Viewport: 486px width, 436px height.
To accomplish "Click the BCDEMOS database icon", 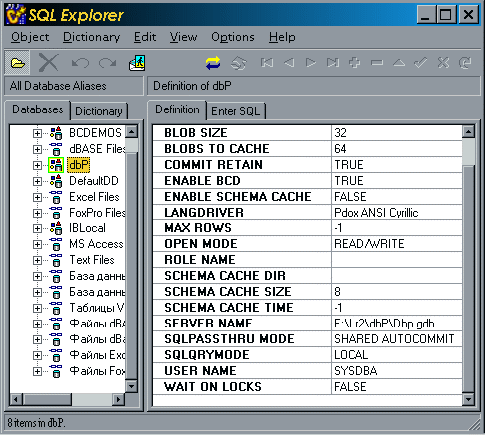I will click(56, 133).
